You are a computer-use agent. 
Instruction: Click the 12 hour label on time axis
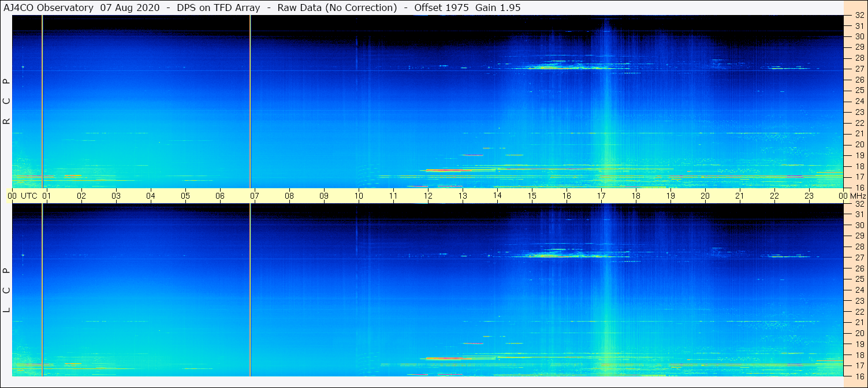click(428, 196)
